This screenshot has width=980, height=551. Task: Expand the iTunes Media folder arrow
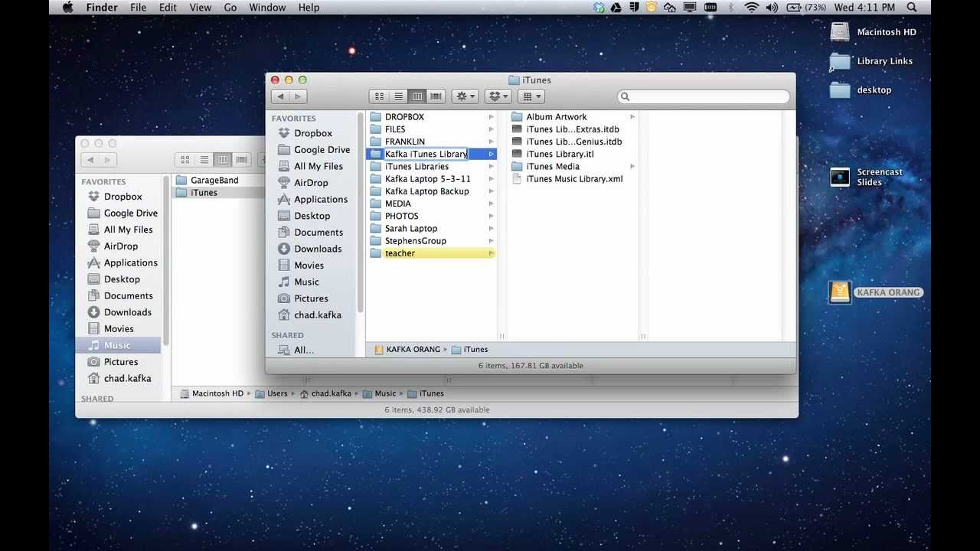tap(632, 166)
